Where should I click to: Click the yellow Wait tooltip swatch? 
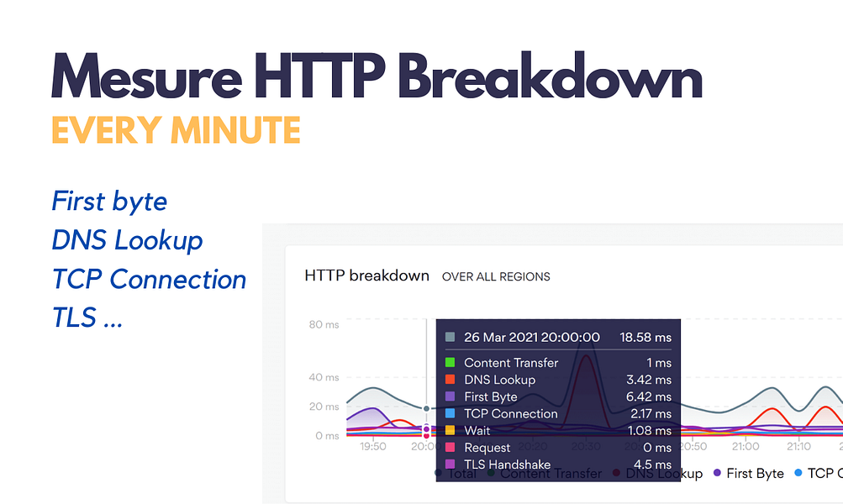pos(450,430)
